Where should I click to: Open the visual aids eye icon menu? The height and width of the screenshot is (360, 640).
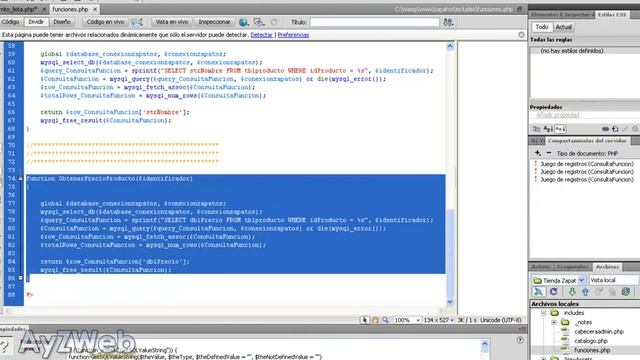coord(259,22)
